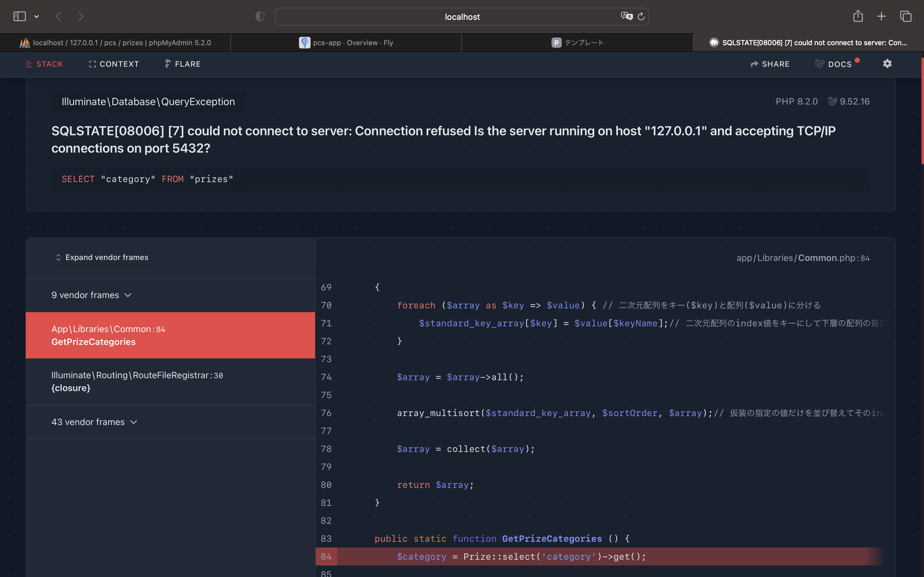924x577 pixels.
Task: Switch to the CONTEXT section
Action: point(114,64)
